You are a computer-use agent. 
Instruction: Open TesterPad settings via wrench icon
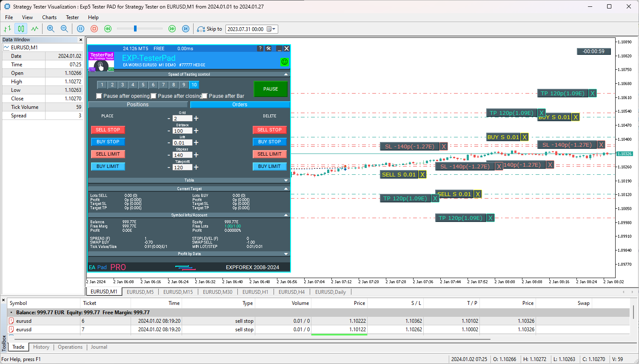(268, 48)
